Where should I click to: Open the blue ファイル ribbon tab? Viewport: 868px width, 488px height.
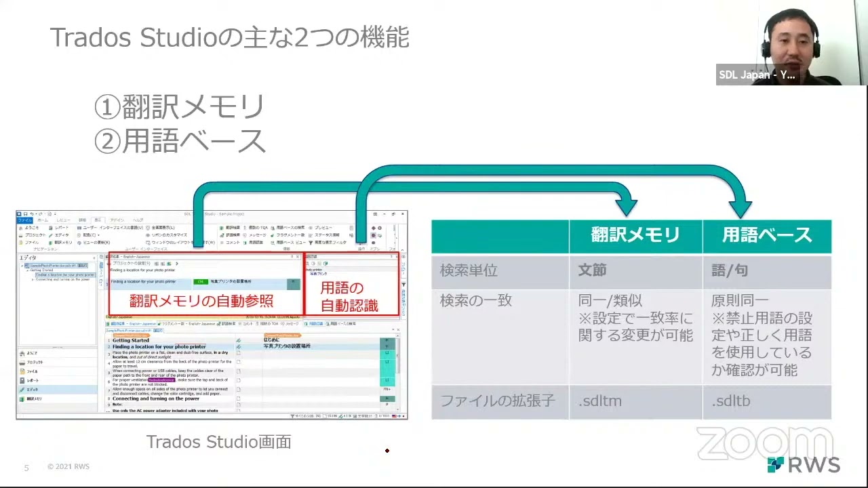click(x=25, y=220)
